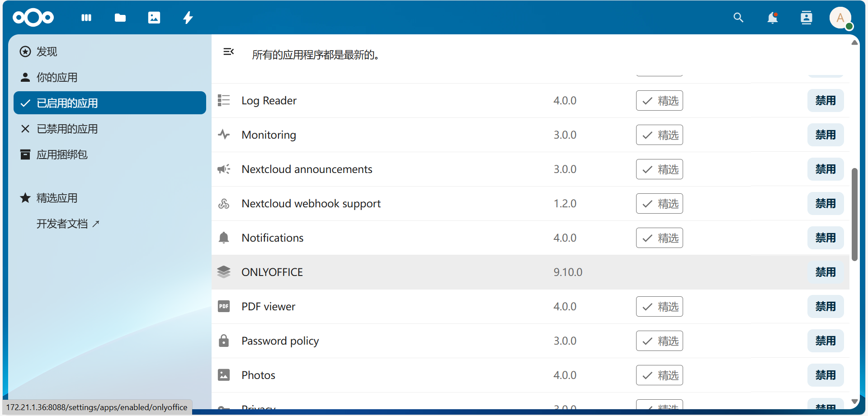Disable the Photos app
The image size is (868, 416).
[x=826, y=375]
